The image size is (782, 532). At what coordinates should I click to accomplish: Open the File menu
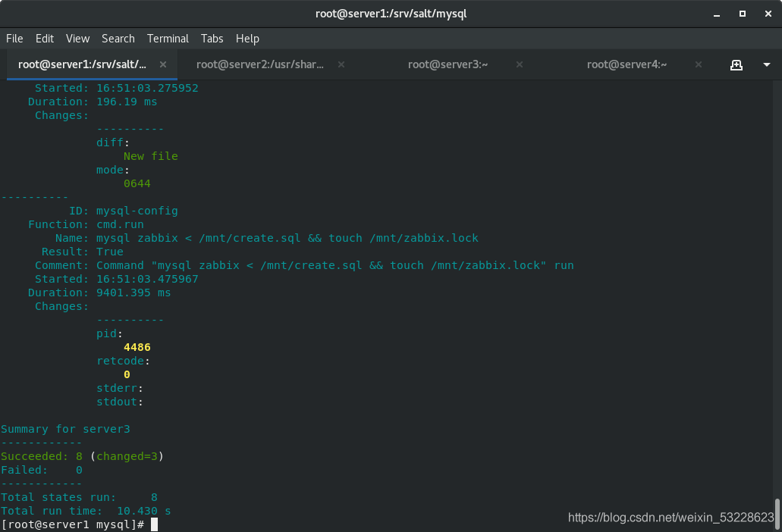click(14, 39)
